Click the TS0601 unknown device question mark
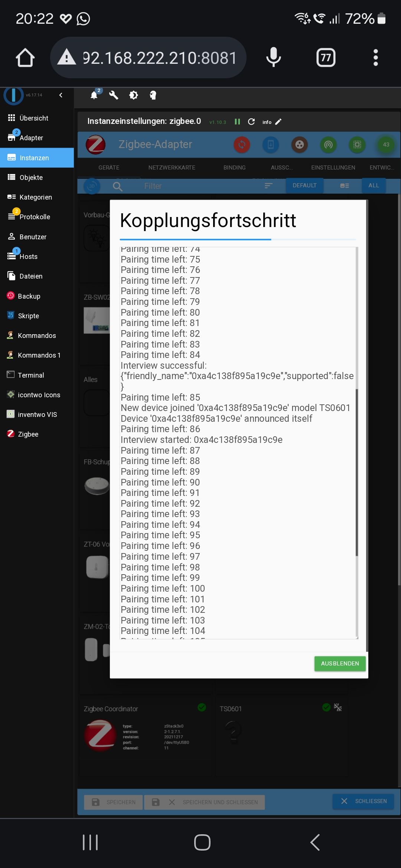 click(234, 732)
